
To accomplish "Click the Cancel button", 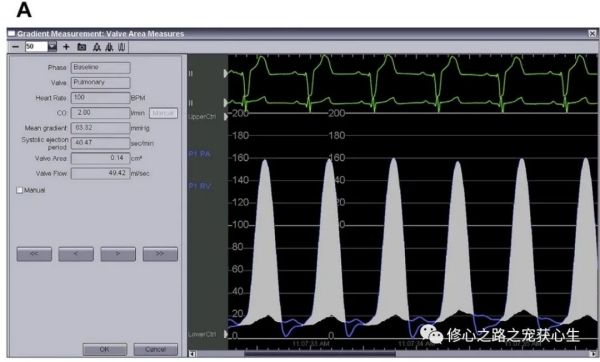I will (155, 349).
